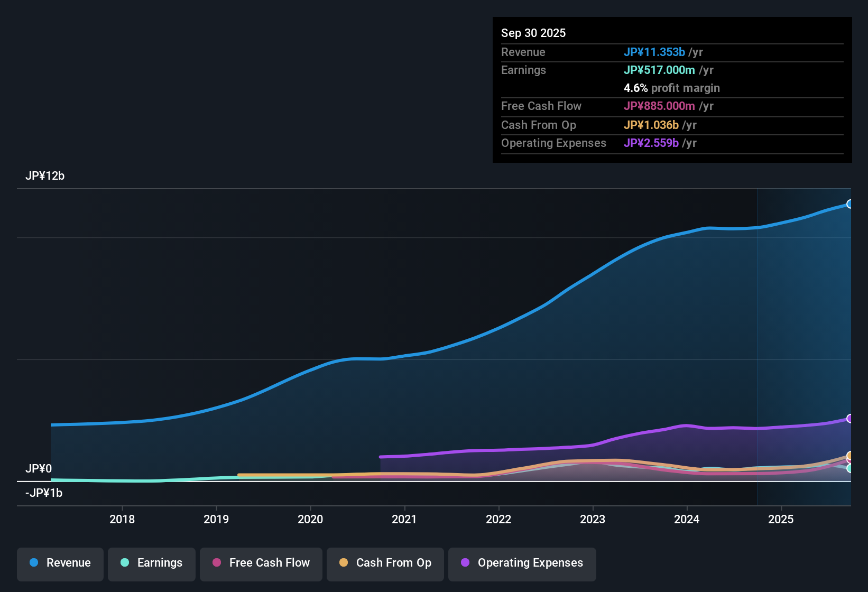Hide the Free Cash Flow series
This screenshot has height=592, width=868.
click(x=261, y=563)
